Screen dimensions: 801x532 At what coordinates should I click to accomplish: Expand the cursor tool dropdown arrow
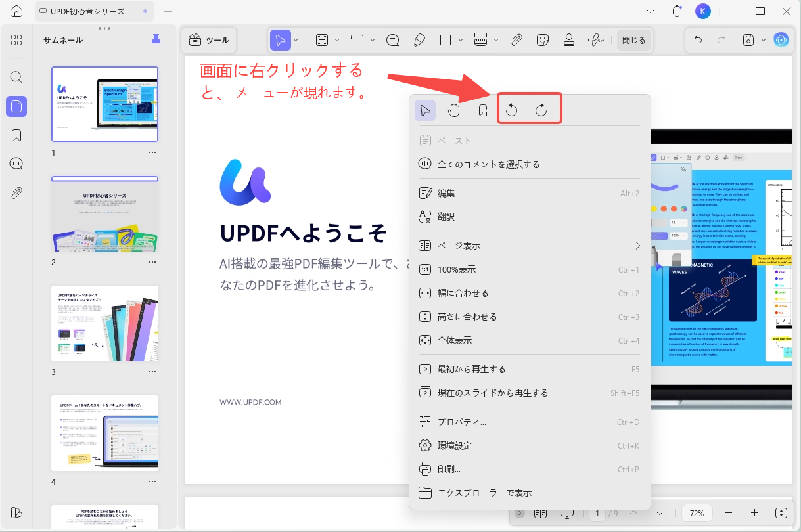point(296,40)
